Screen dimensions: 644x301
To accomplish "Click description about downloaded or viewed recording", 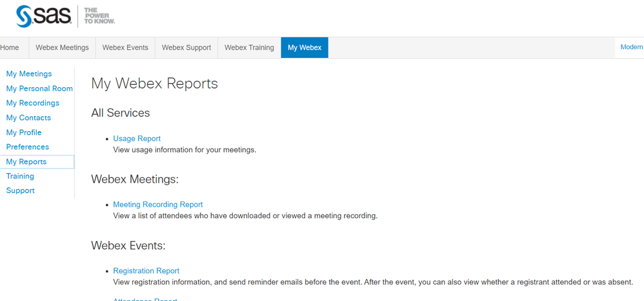I will 245,216.
